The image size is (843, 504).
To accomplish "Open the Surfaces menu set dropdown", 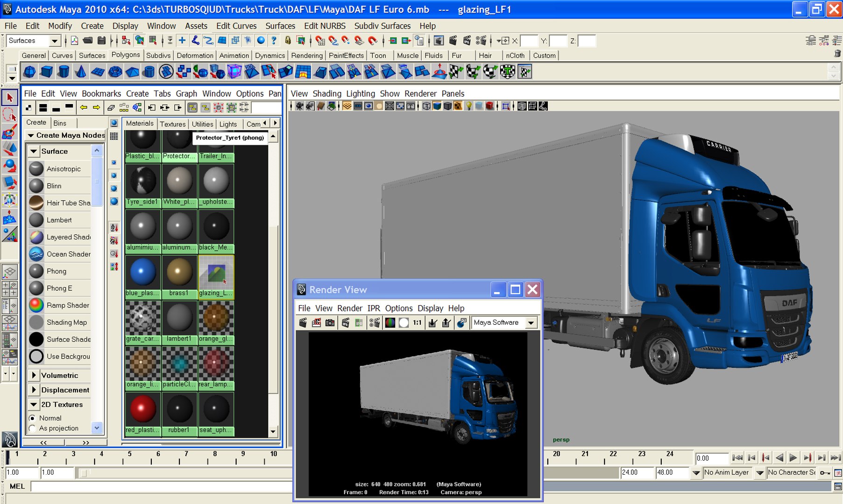I will (x=55, y=41).
